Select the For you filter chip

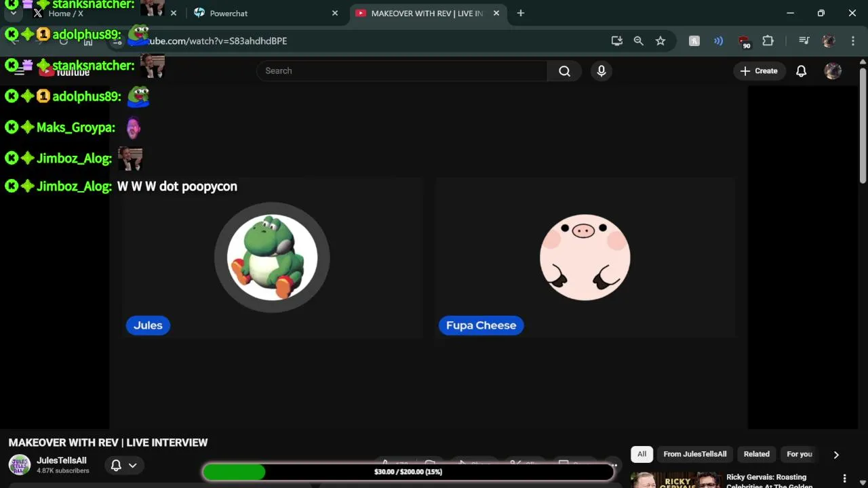(799, 454)
